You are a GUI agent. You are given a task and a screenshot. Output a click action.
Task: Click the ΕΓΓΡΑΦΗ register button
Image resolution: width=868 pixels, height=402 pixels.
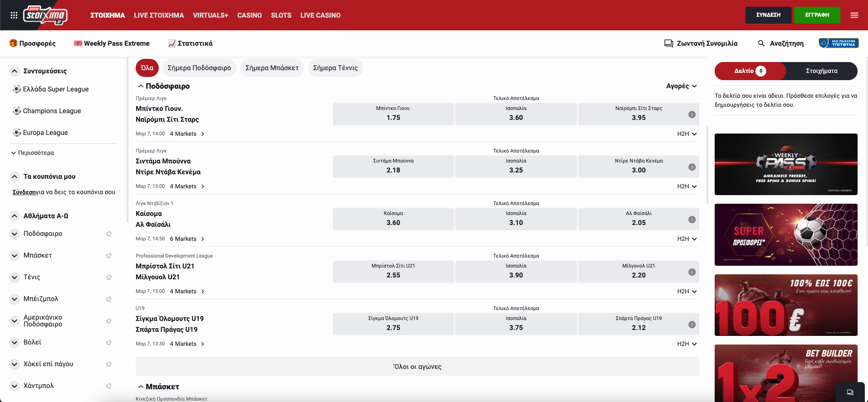tap(817, 15)
